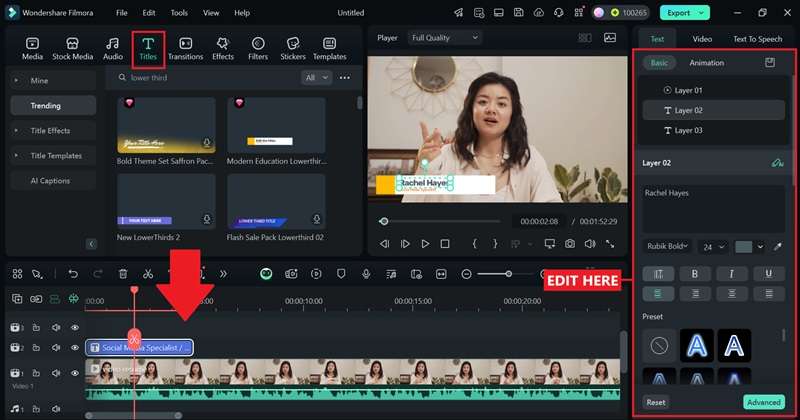
Task: Click the undo arrow in timeline toolbar
Action: (73, 274)
